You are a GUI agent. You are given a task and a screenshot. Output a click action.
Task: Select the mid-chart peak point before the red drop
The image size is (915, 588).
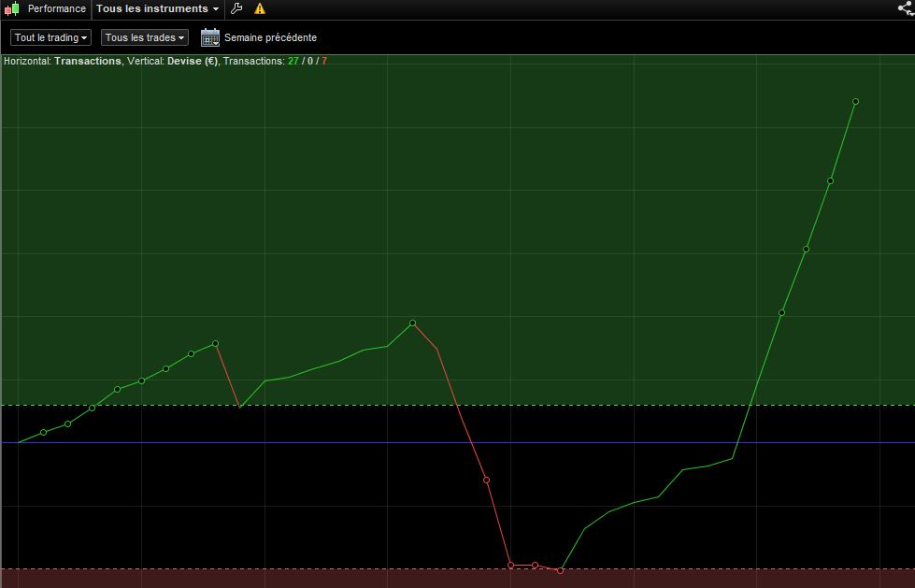(412, 323)
